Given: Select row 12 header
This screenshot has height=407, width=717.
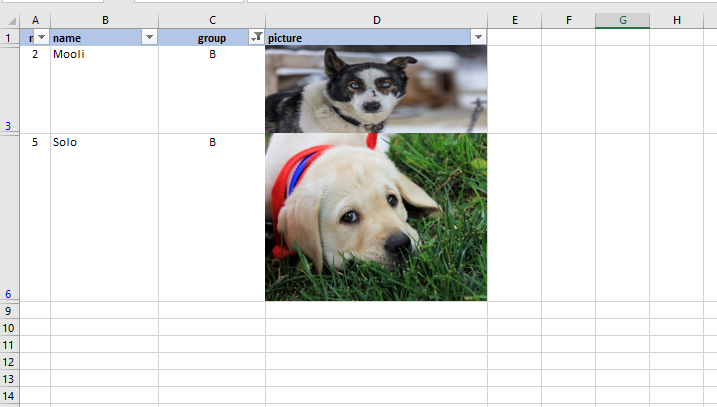Looking at the screenshot, I should tap(10, 362).
